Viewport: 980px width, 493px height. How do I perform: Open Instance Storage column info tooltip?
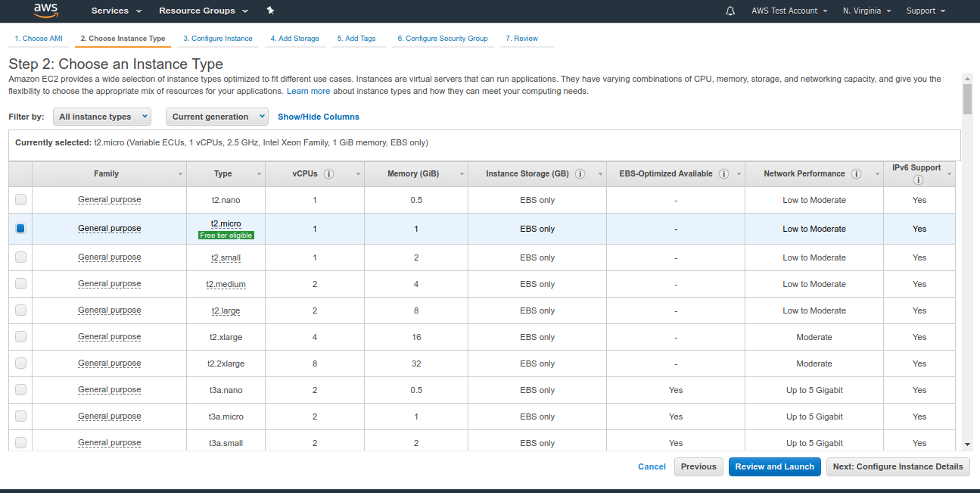[580, 173]
